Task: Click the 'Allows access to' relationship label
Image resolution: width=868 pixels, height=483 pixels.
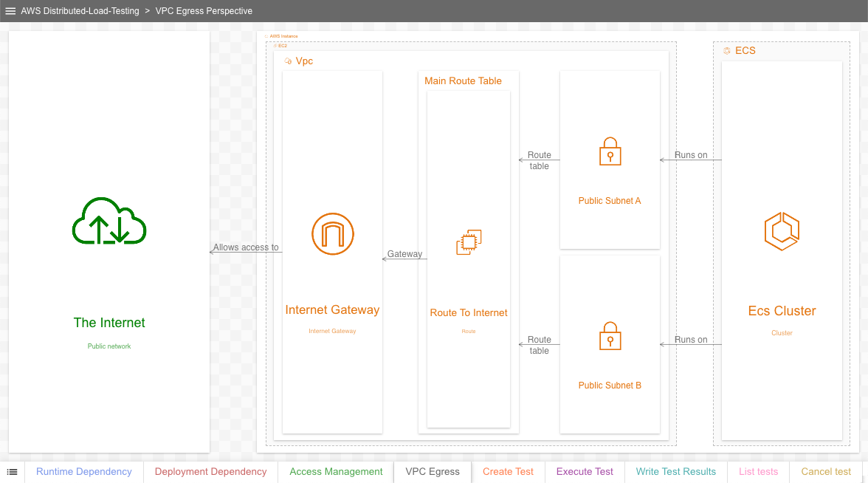Action: (x=246, y=247)
